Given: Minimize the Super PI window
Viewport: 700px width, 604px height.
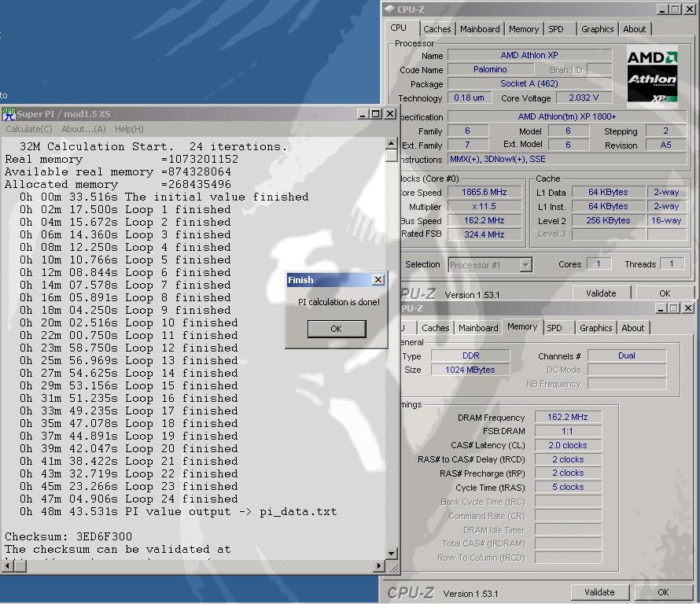Looking at the screenshot, I should click(363, 114).
